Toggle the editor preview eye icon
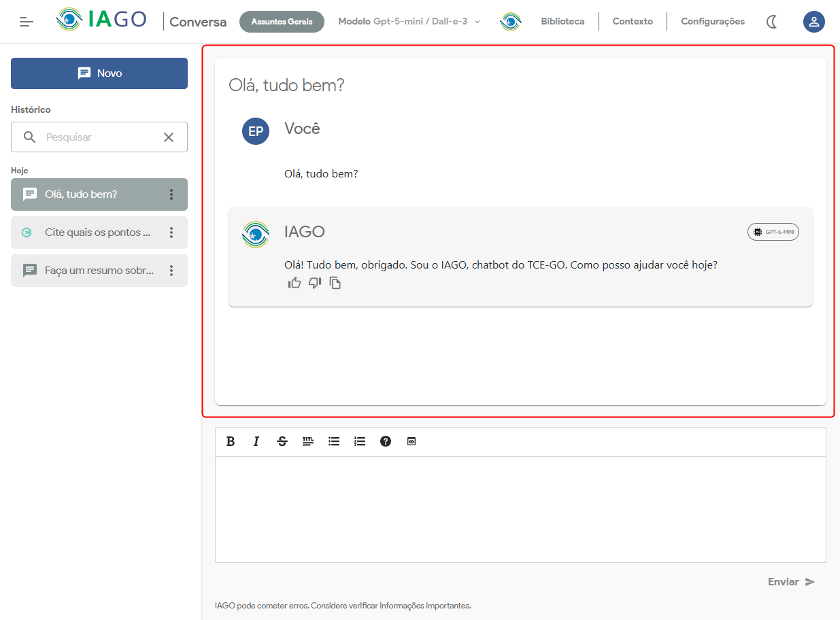This screenshot has width=840, height=620. click(x=411, y=442)
